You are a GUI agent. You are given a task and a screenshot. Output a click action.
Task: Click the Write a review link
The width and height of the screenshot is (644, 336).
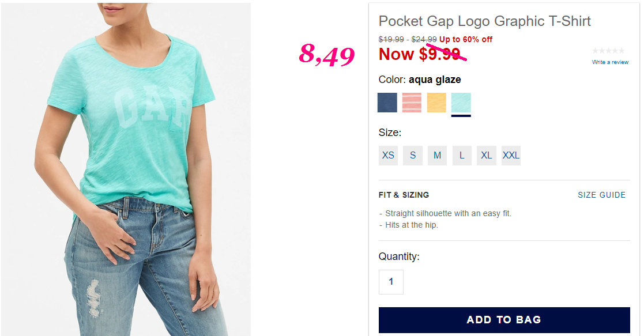click(610, 62)
